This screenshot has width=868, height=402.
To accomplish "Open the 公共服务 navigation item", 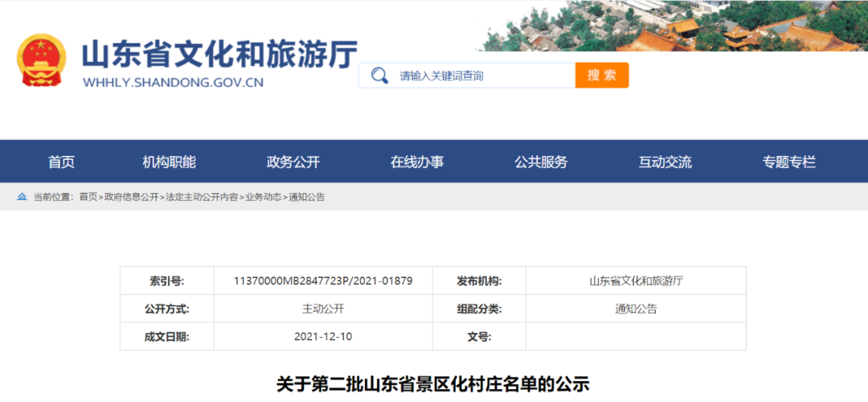I will 541,162.
